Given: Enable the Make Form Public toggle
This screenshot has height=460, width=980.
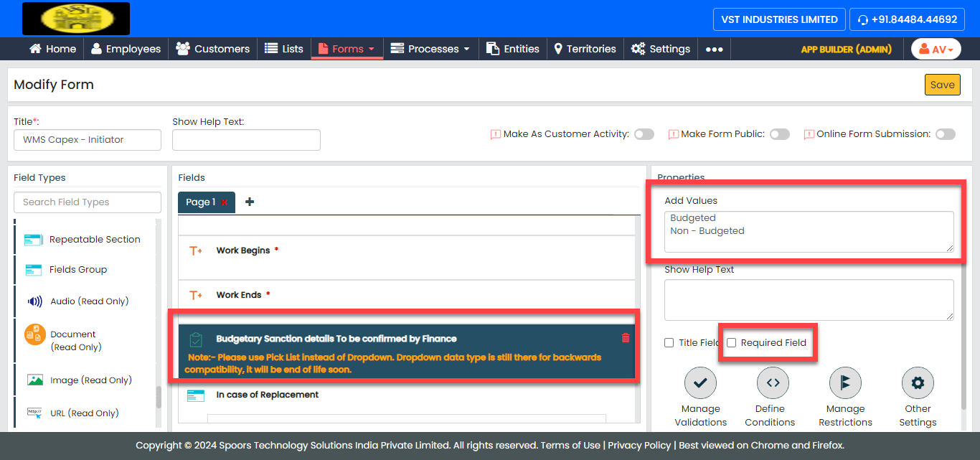Looking at the screenshot, I should pyautogui.click(x=779, y=134).
